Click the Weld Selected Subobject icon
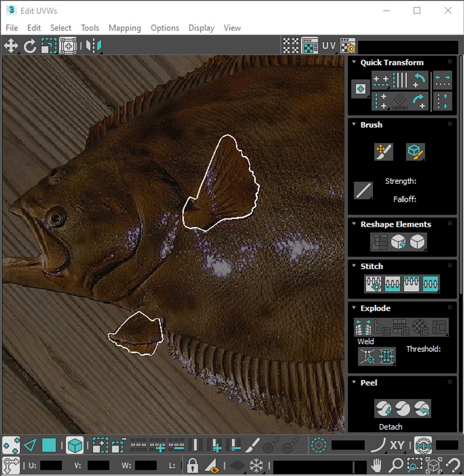Image resolution: width=464 pixels, height=476 pixels. [386, 356]
